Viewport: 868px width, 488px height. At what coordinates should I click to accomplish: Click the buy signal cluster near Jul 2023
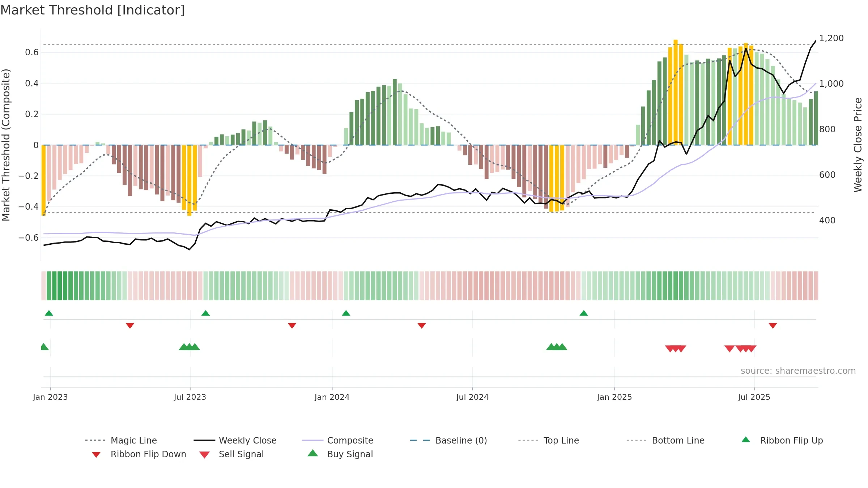[x=189, y=347]
